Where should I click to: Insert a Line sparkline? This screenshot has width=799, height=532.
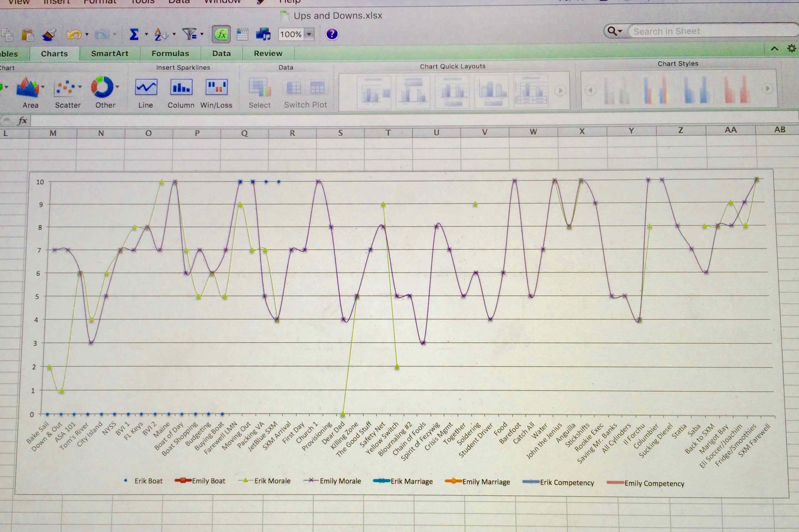coord(146,87)
